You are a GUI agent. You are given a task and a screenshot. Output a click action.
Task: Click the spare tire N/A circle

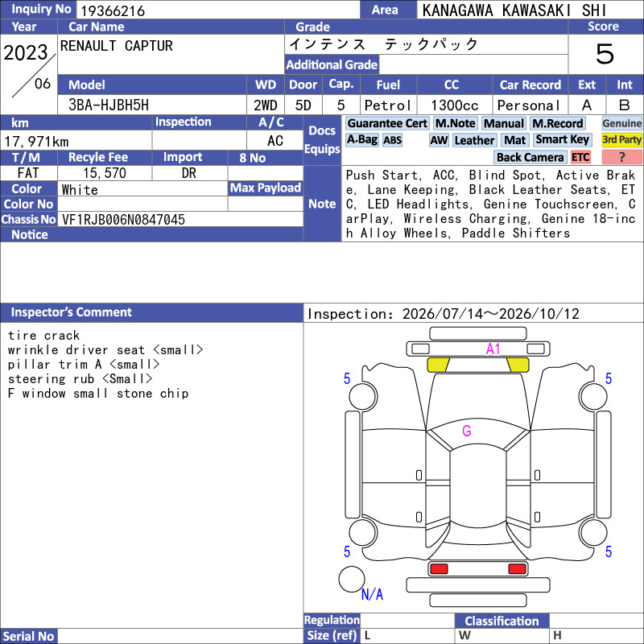point(352,579)
